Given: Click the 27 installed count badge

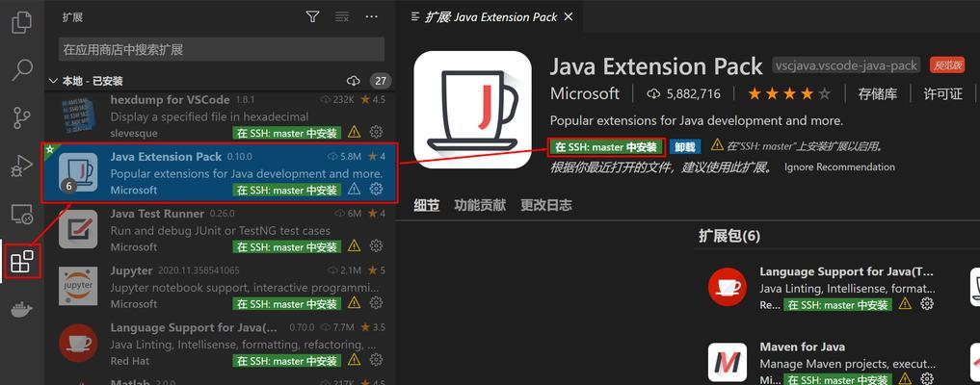Looking at the screenshot, I should tap(380, 81).
